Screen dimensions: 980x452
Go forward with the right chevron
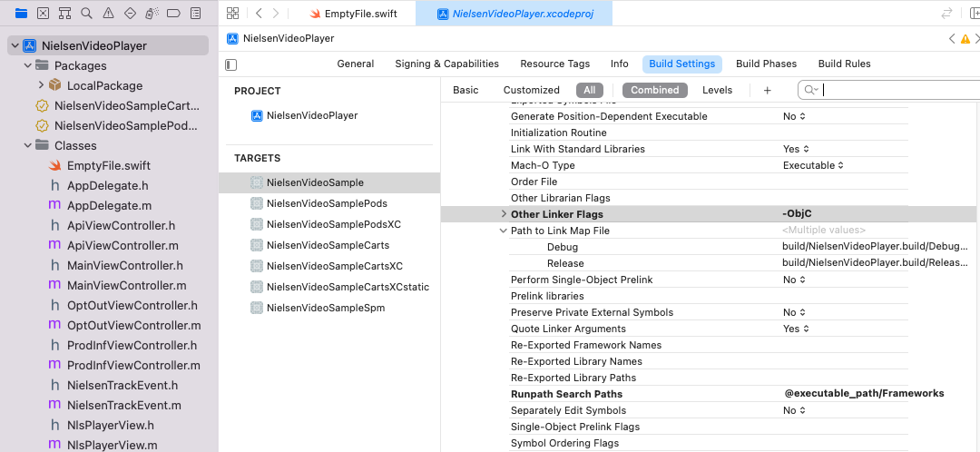coord(276,13)
